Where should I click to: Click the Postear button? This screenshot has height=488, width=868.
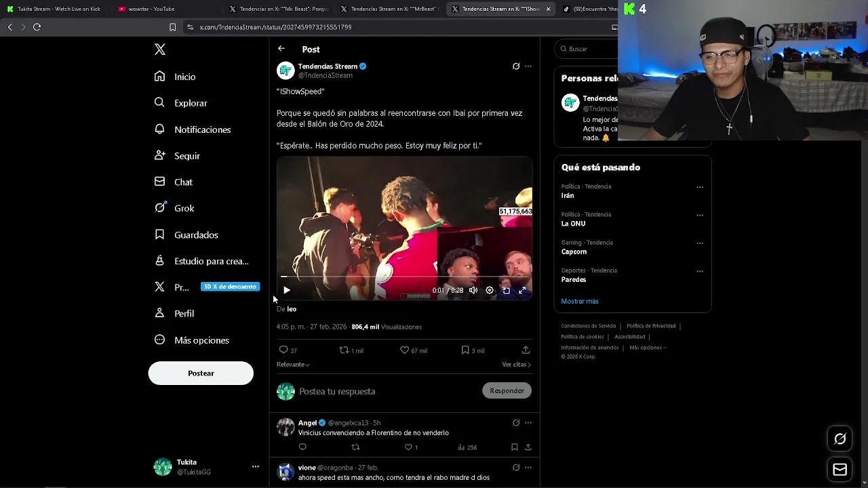click(201, 373)
